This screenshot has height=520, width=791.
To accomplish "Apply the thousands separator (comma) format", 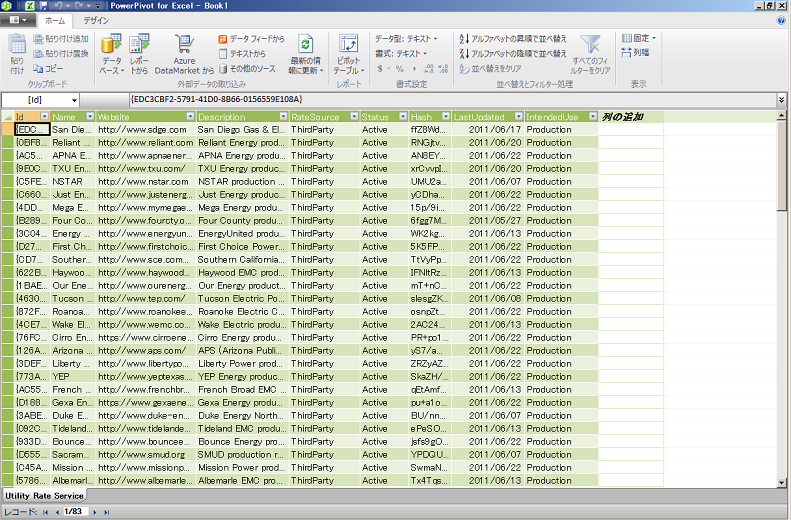I will pos(414,69).
